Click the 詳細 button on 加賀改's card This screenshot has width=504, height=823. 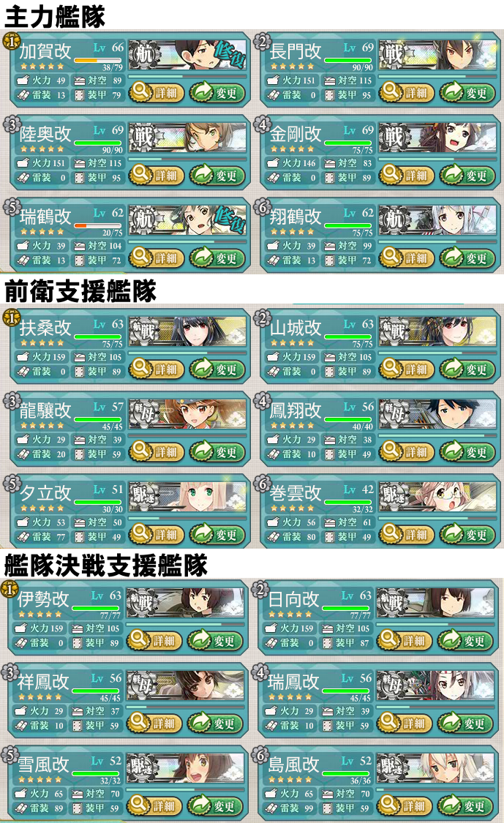click(157, 93)
